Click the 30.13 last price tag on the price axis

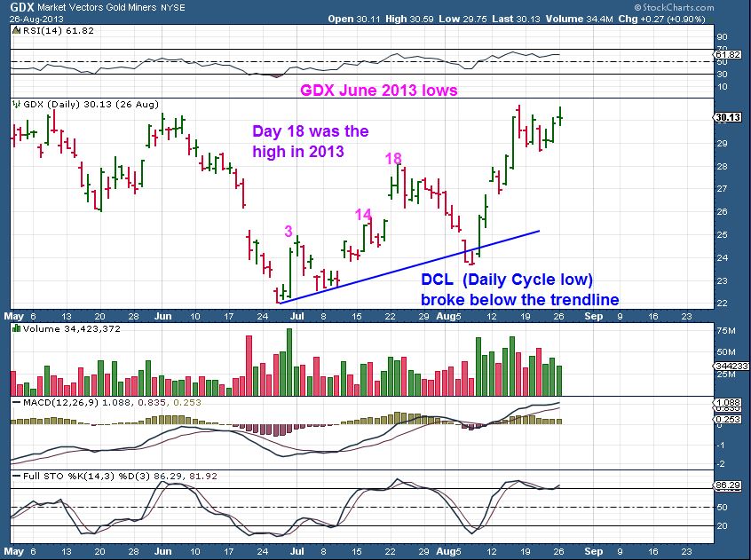click(x=728, y=117)
